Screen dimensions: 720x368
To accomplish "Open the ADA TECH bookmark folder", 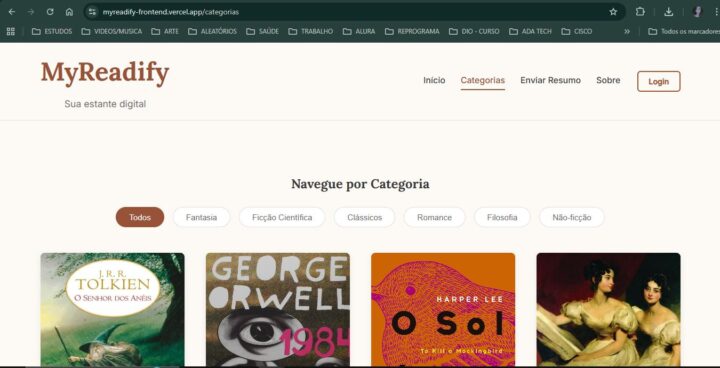I will pyautogui.click(x=530, y=31).
